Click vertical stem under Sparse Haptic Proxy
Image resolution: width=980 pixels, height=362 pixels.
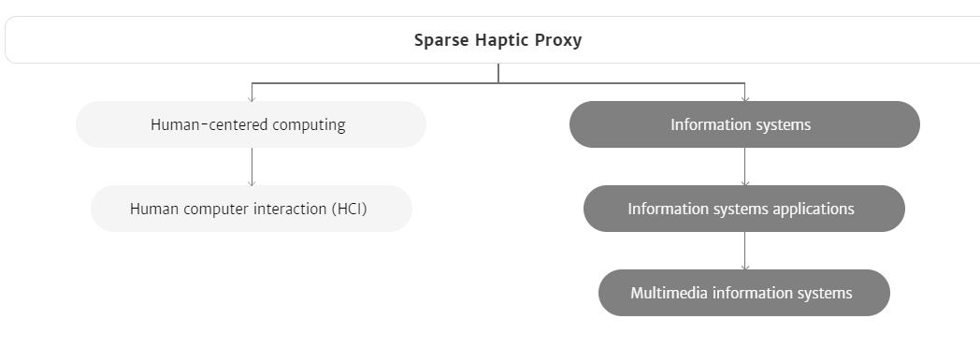pyautogui.click(x=498, y=73)
